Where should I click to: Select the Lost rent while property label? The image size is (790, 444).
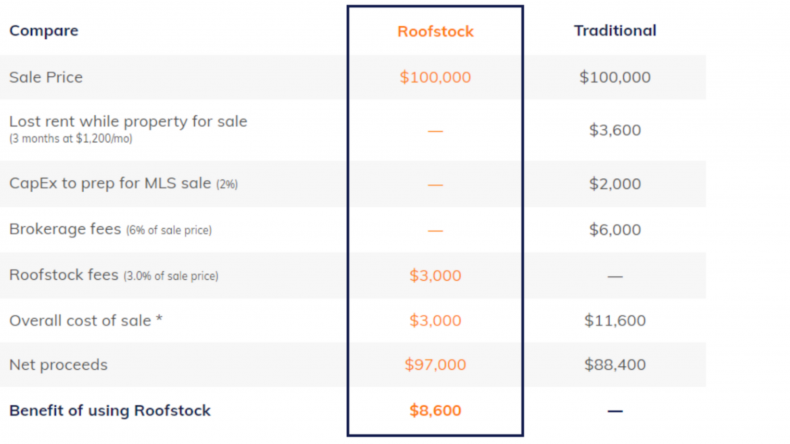[128, 121]
